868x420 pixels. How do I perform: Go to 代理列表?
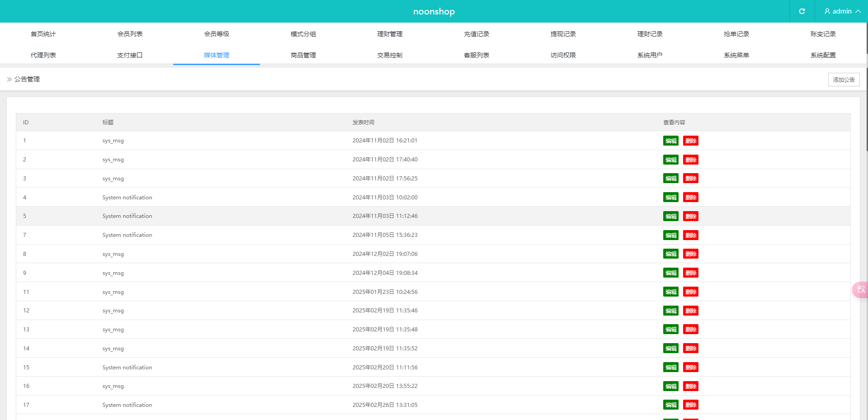pos(43,55)
